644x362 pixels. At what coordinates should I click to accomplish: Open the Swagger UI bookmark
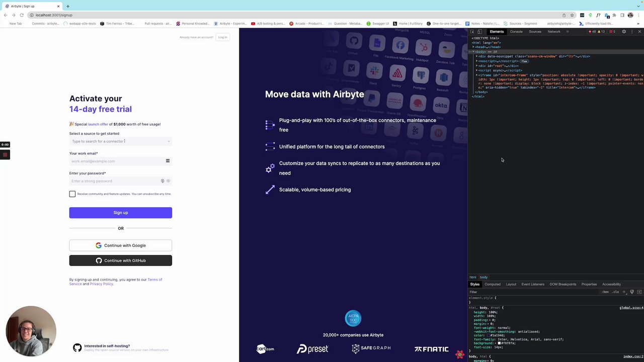(x=378, y=24)
